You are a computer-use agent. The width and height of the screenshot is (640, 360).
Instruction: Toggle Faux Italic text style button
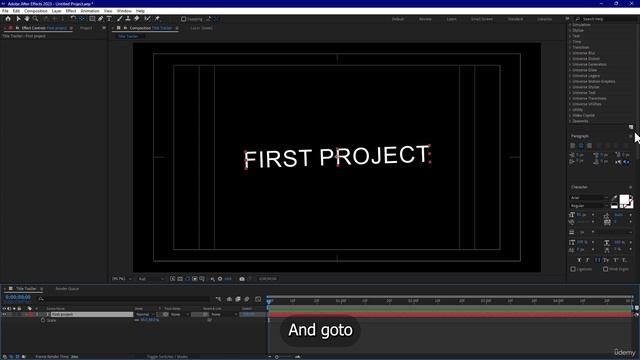588,260
